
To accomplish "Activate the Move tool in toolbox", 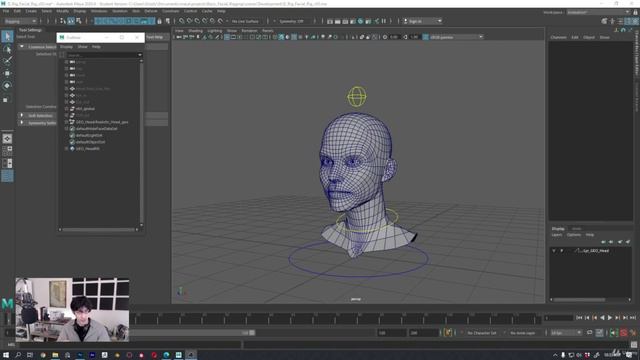I will click(7, 73).
